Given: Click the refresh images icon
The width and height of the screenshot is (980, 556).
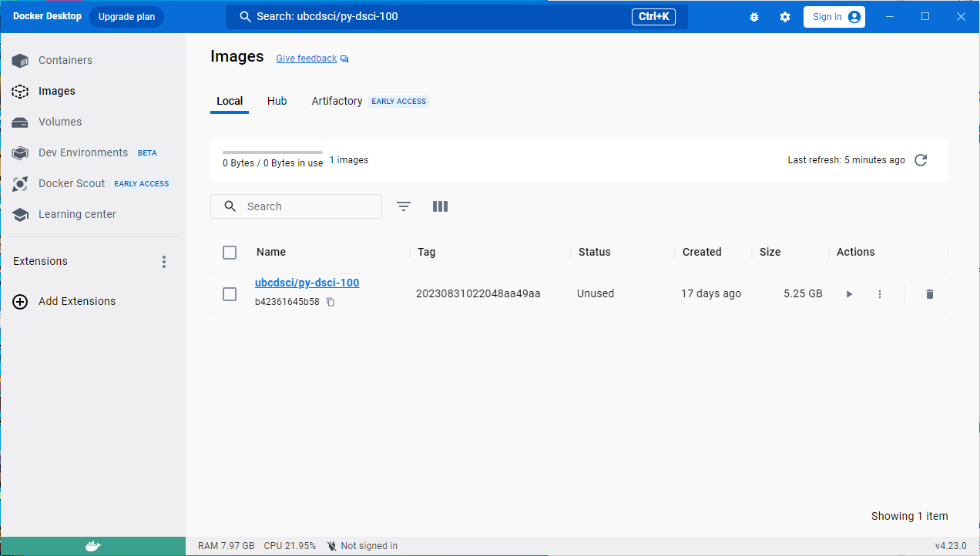Looking at the screenshot, I should (921, 160).
